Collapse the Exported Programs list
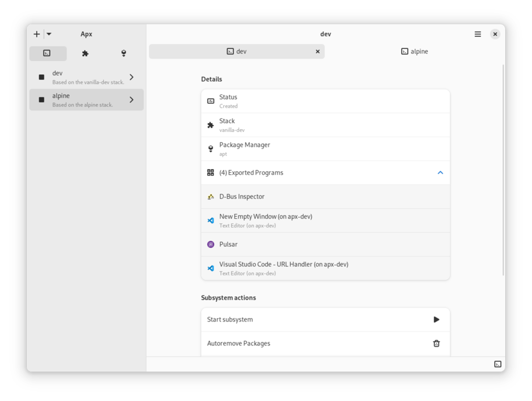 click(x=440, y=173)
